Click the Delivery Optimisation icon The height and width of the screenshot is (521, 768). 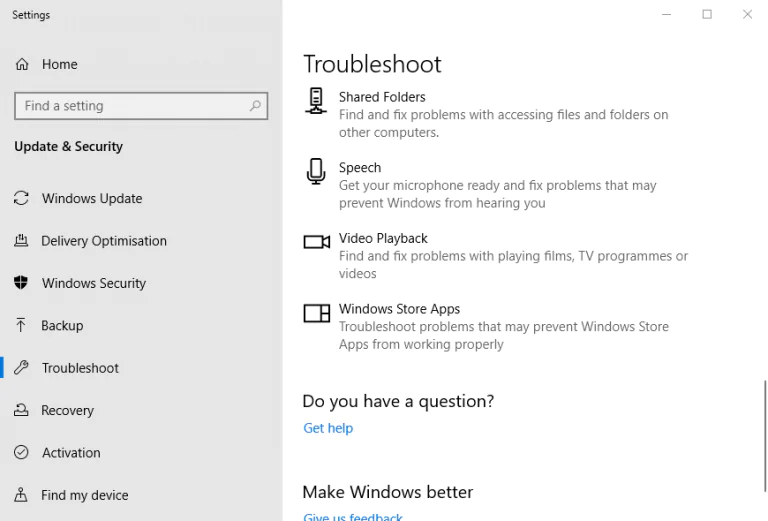(x=21, y=240)
